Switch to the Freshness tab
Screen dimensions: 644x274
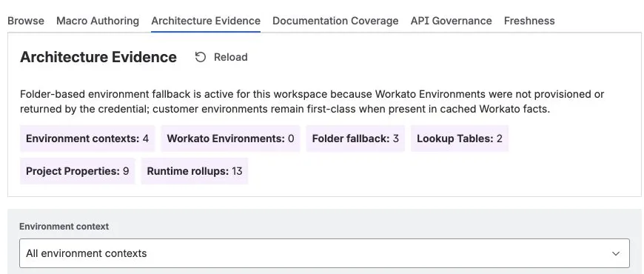[x=529, y=21]
